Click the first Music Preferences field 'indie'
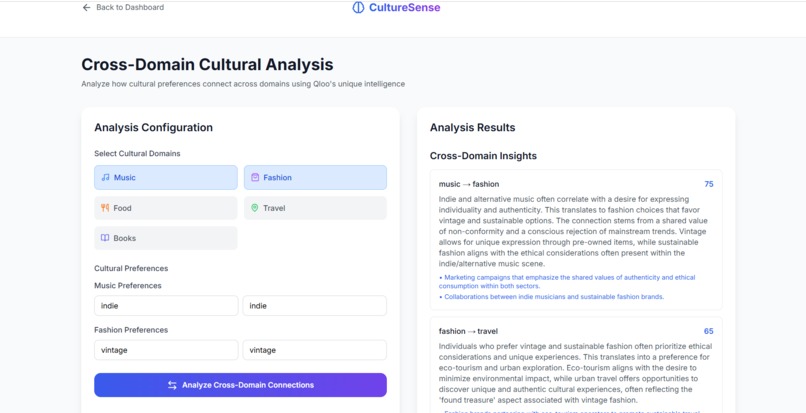 [x=166, y=306]
